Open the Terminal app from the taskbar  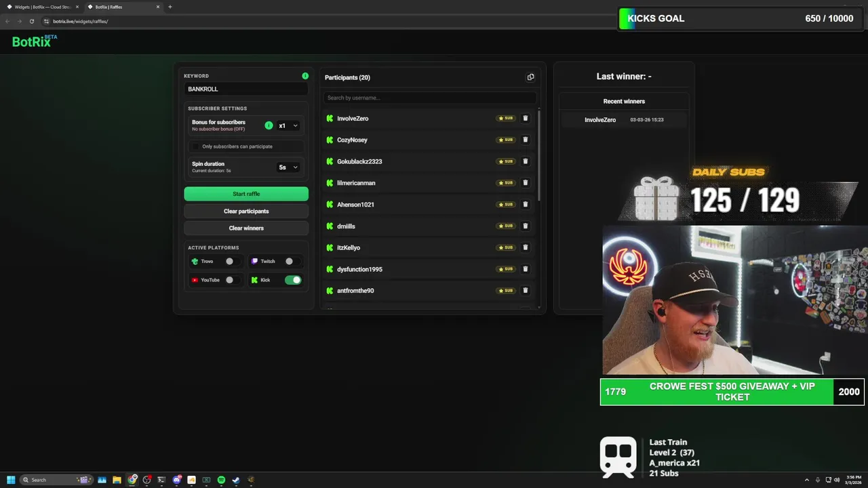coord(161,480)
